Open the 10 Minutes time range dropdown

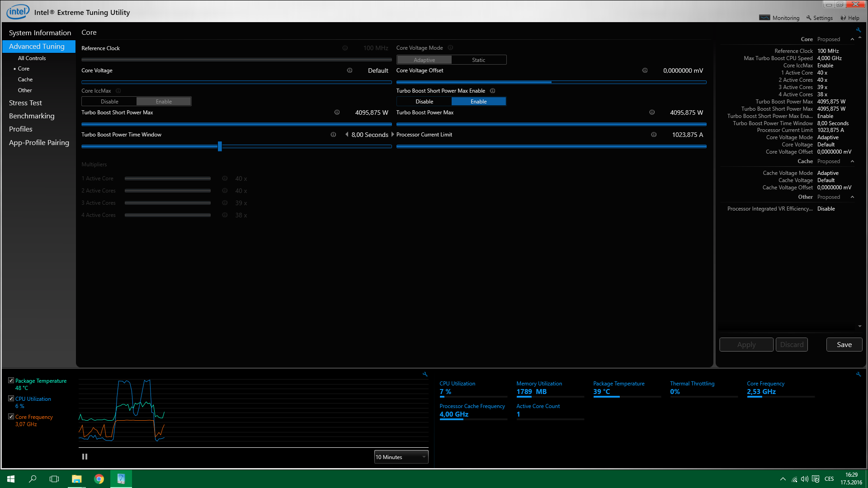[401, 457]
